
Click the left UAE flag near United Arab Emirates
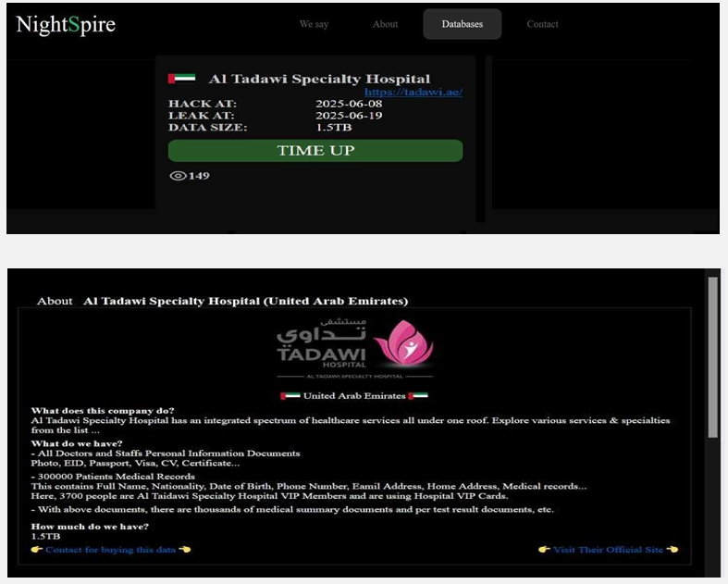tap(290, 396)
